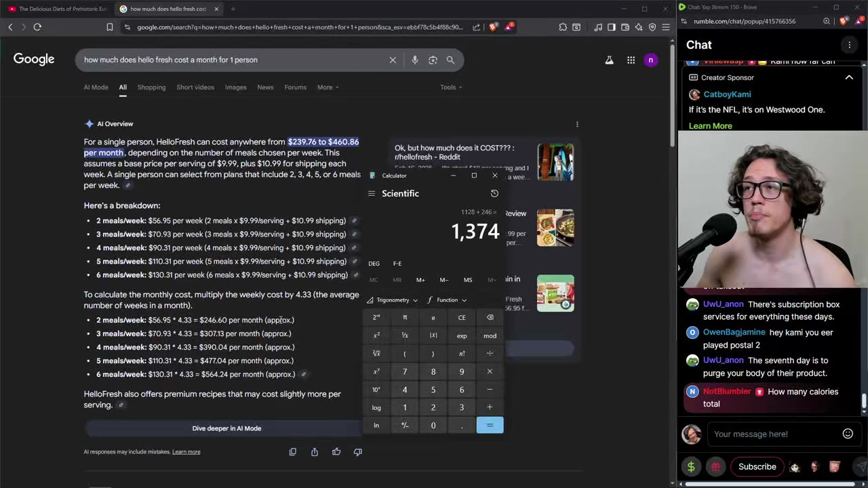868x488 pixels.
Task: Reload the page in Brave
Action: click(37, 27)
